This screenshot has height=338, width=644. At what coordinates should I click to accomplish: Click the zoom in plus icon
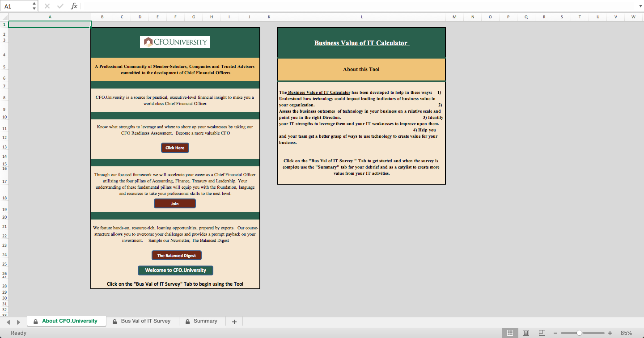pos(610,333)
